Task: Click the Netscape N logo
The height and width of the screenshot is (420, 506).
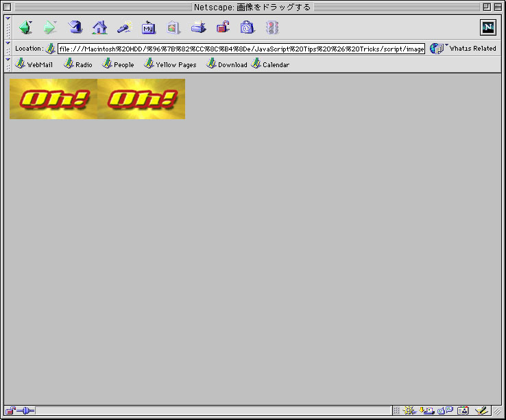Action: click(488, 27)
